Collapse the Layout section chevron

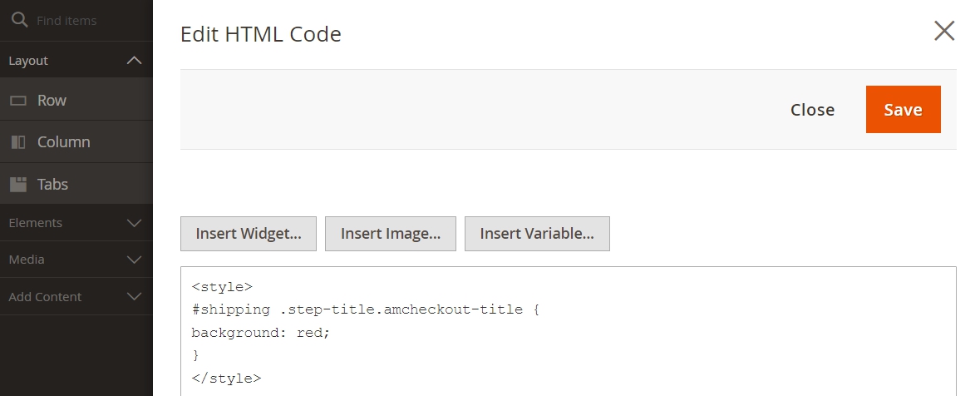coord(134,61)
